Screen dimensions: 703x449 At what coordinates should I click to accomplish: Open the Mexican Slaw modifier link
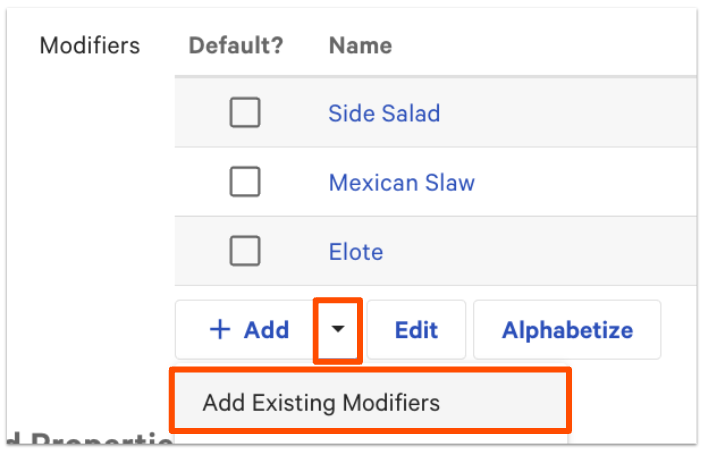pyautogui.click(x=401, y=182)
